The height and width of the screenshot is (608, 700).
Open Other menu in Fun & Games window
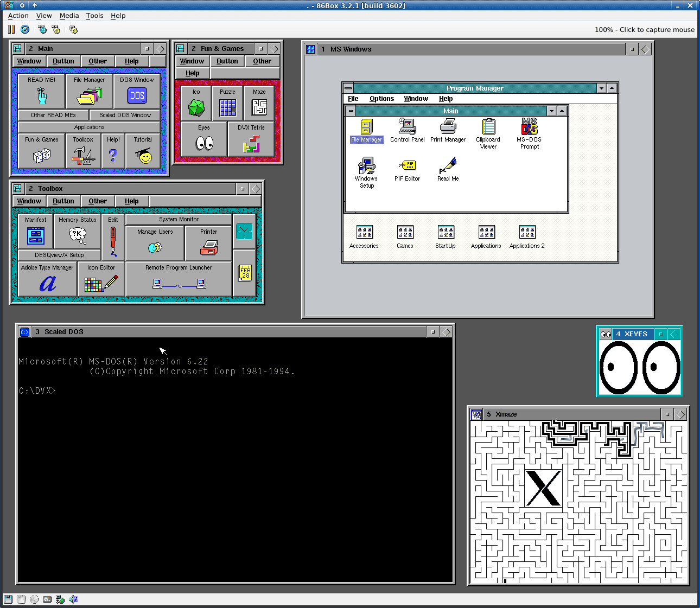(x=262, y=61)
